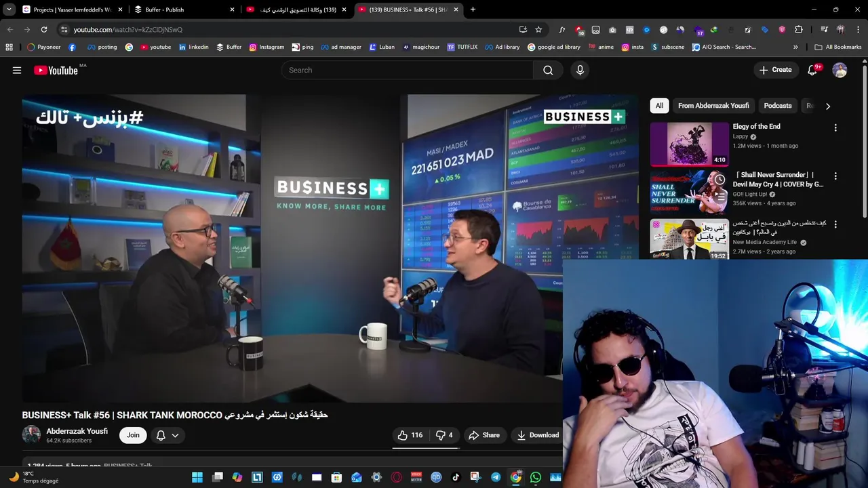Image resolution: width=868 pixels, height=488 pixels.
Task: Open Chrome apps grid shortcut
Action: [x=9, y=47]
